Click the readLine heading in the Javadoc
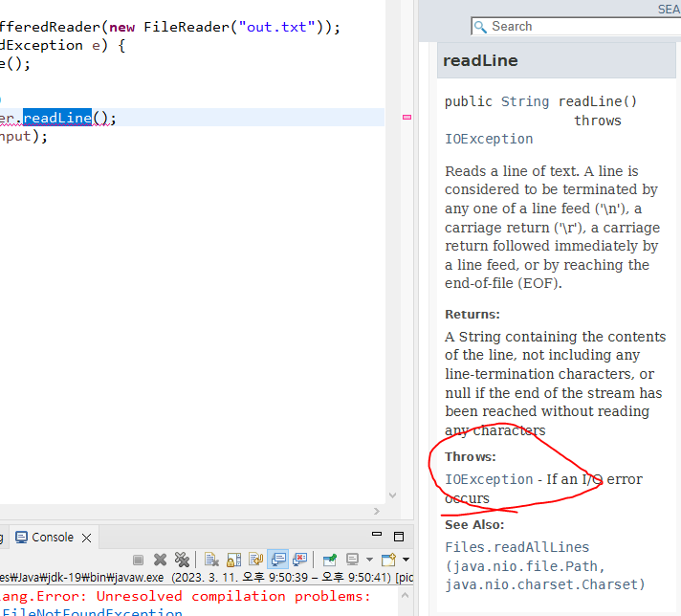 tap(480, 61)
